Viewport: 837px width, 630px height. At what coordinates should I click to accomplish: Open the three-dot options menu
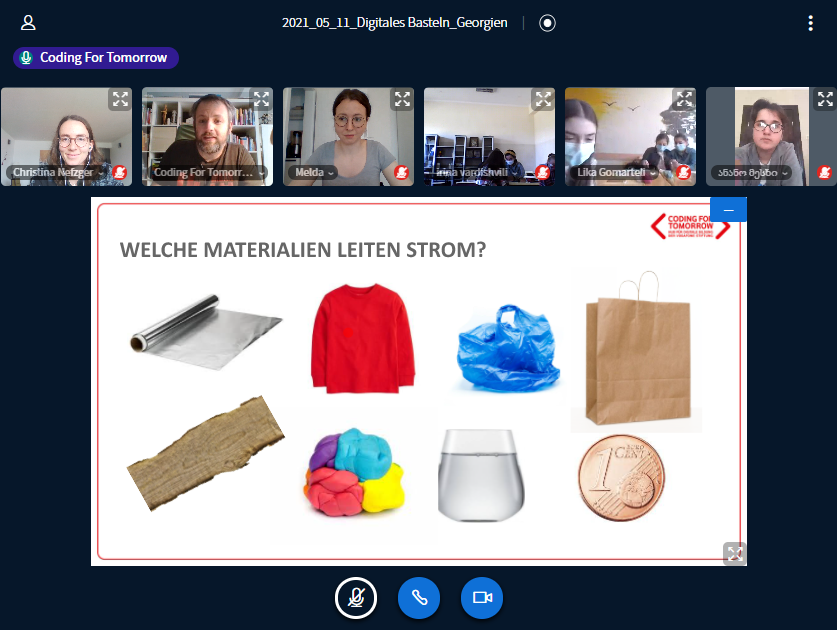coord(810,23)
